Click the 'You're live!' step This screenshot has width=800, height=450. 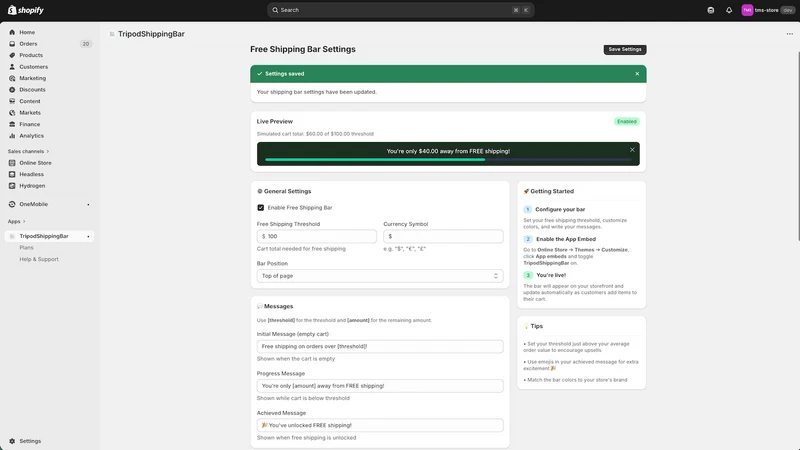[551, 275]
